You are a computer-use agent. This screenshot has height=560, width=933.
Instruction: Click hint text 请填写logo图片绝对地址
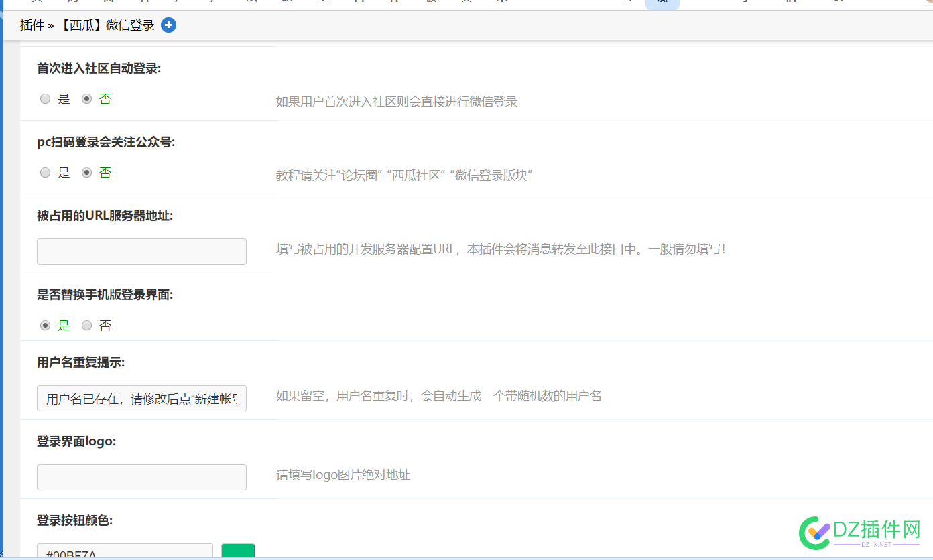(343, 475)
